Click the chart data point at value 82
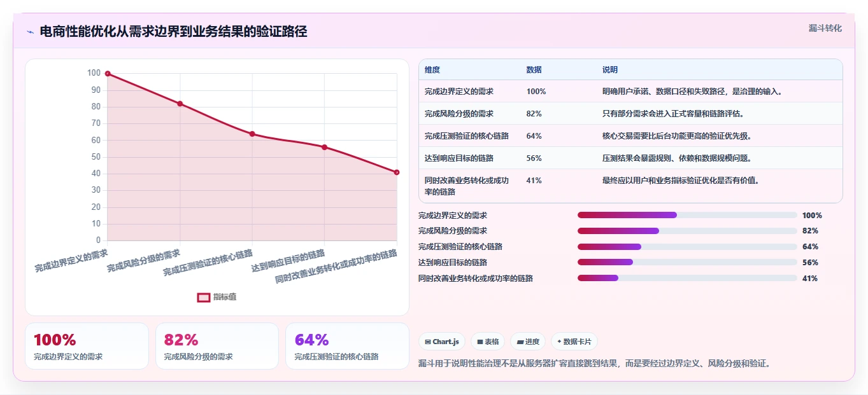The height and width of the screenshot is (395, 868). [180, 104]
